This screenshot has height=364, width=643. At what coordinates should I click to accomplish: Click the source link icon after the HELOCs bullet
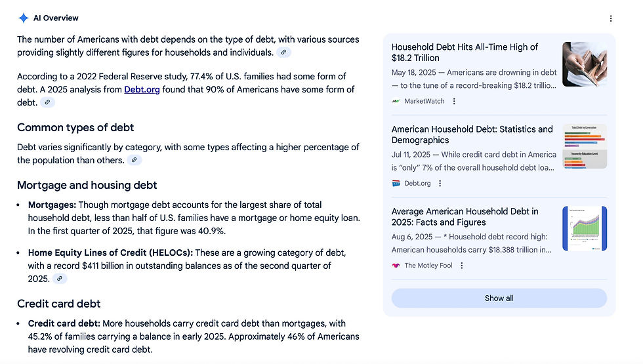point(59,279)
